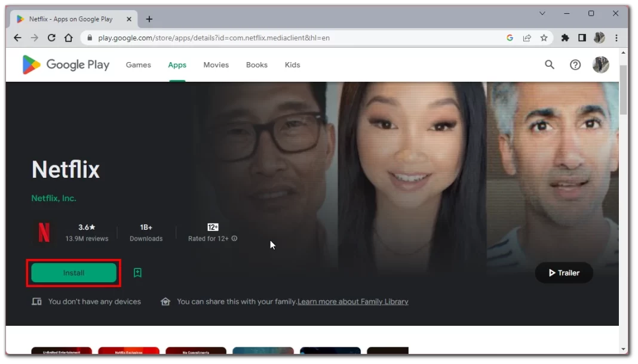Go to Chrome home page icon

[x=69, y=38]
